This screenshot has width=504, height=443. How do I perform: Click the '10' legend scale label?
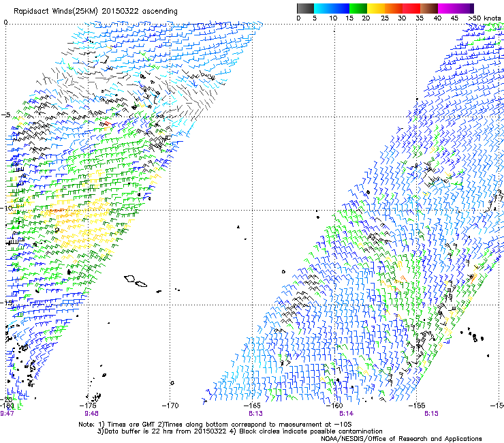point(333,18)
